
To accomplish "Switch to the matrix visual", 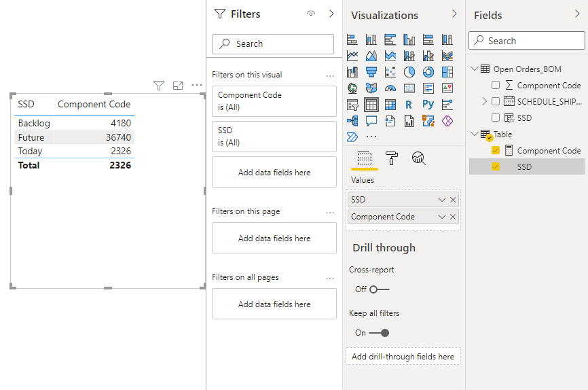I will click(x=390, y=105).
